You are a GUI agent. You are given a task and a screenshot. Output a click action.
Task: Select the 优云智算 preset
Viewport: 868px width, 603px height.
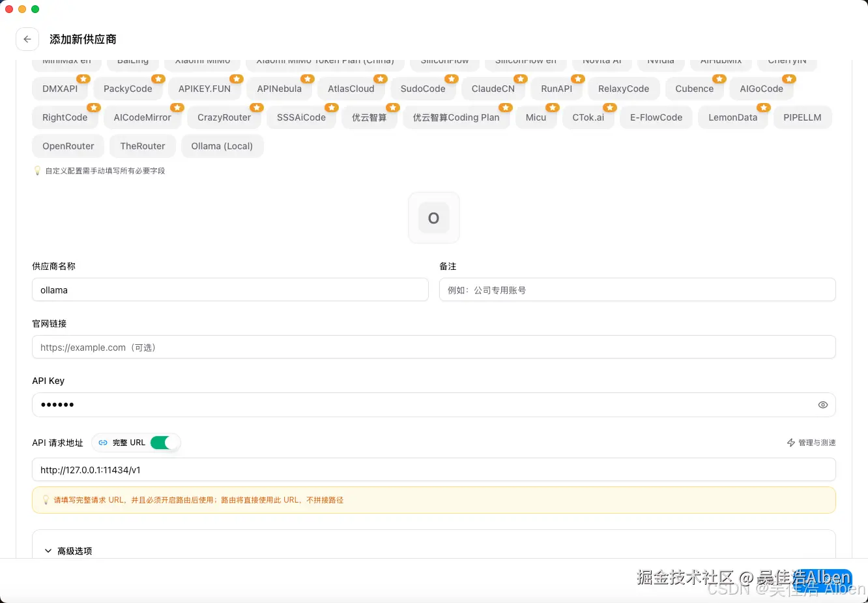click(x=369, y=117)
